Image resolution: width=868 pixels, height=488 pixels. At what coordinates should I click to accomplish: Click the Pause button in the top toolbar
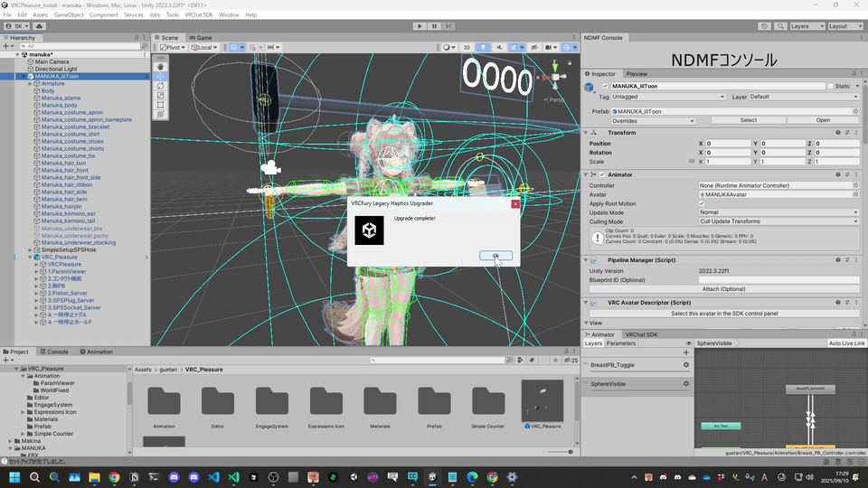click(x=434, y=26)
